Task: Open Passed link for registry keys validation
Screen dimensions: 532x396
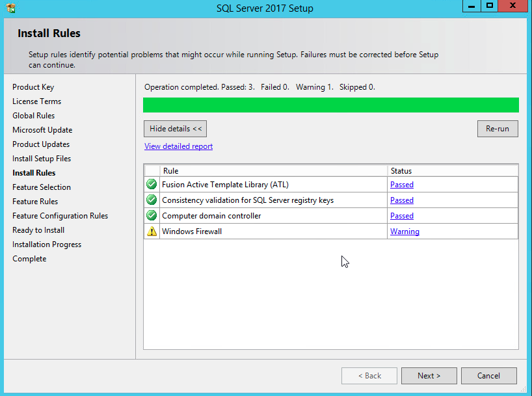Action: click(x=401, y=200)
